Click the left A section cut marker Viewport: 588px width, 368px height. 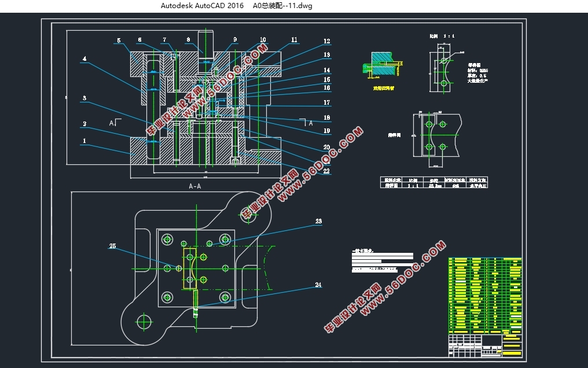pyautogui.click(x=112, y=123)
